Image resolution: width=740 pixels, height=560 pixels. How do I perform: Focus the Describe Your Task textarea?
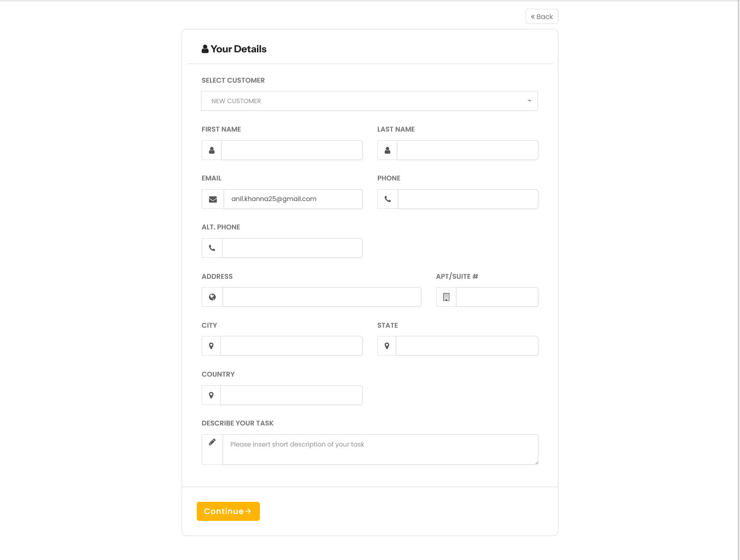coord(380,449)
